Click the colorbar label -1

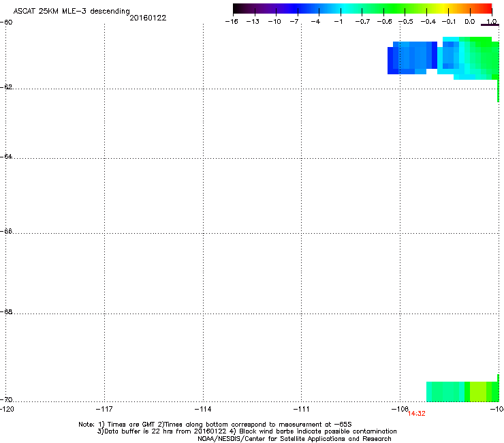pos(338,22)
